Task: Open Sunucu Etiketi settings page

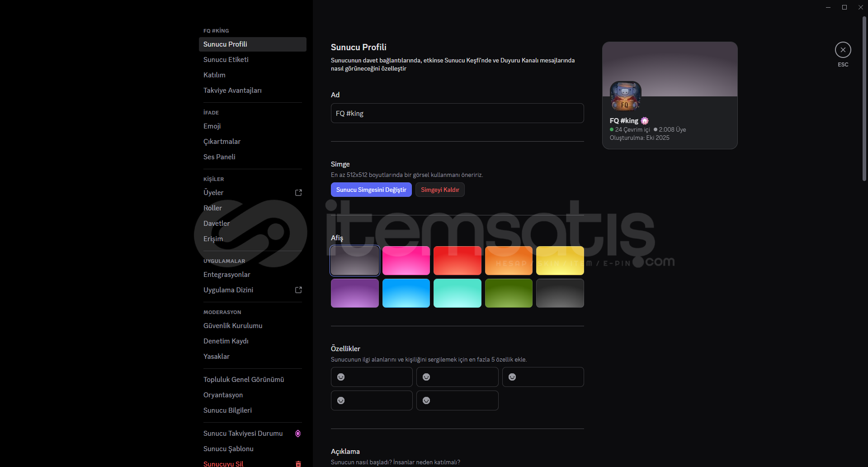Action: point(226,60)
